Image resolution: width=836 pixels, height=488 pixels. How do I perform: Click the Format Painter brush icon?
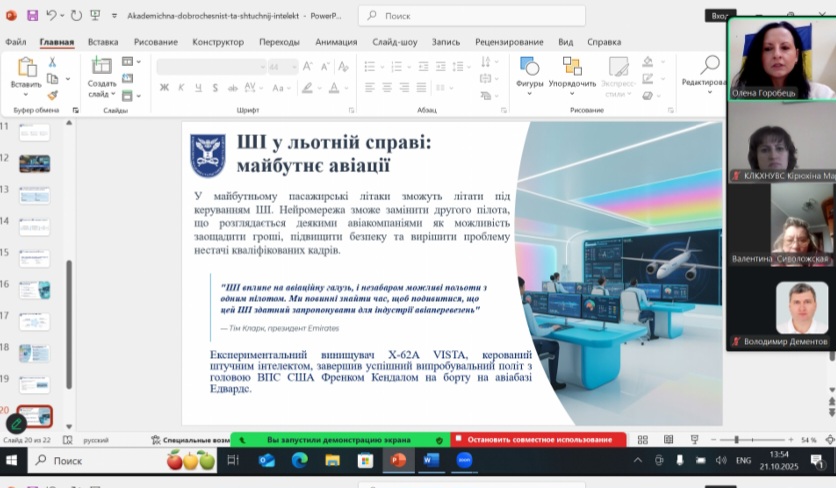52,95
